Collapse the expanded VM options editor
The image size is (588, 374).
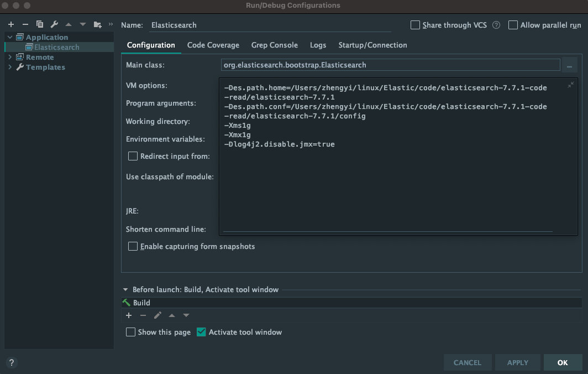[570, 85]
